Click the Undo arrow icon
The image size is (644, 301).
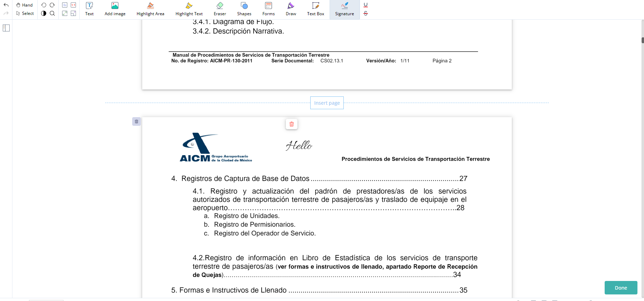coord(6,5)
